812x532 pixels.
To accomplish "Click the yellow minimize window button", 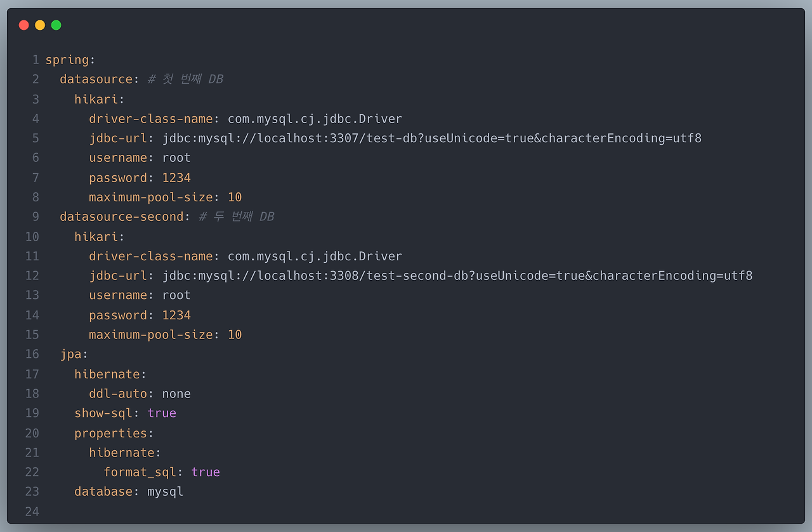I will pyautogui.click(x=39, y=25).
